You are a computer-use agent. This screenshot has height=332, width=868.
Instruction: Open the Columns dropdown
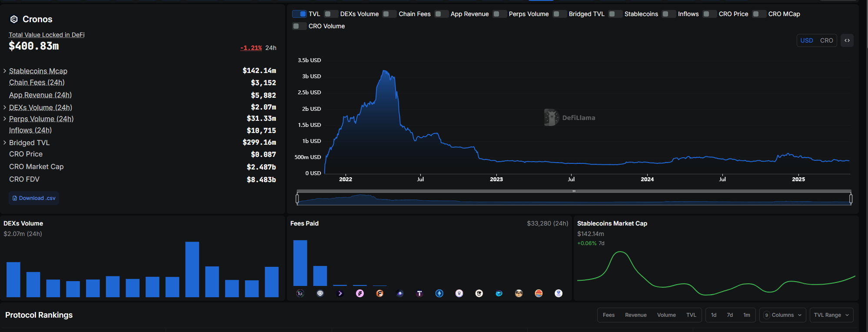click(x=783, y=315)
